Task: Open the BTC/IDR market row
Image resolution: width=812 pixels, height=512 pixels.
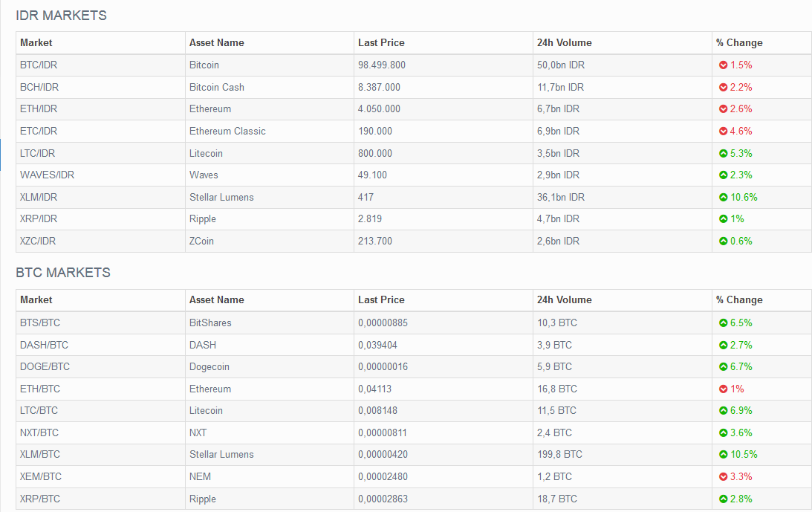Action: pos(39,65)
